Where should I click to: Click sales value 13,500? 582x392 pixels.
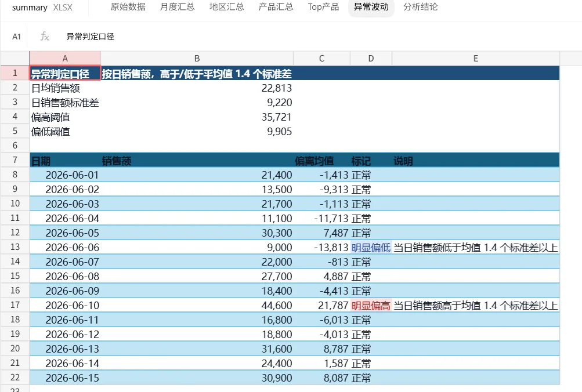click(277, 189)
